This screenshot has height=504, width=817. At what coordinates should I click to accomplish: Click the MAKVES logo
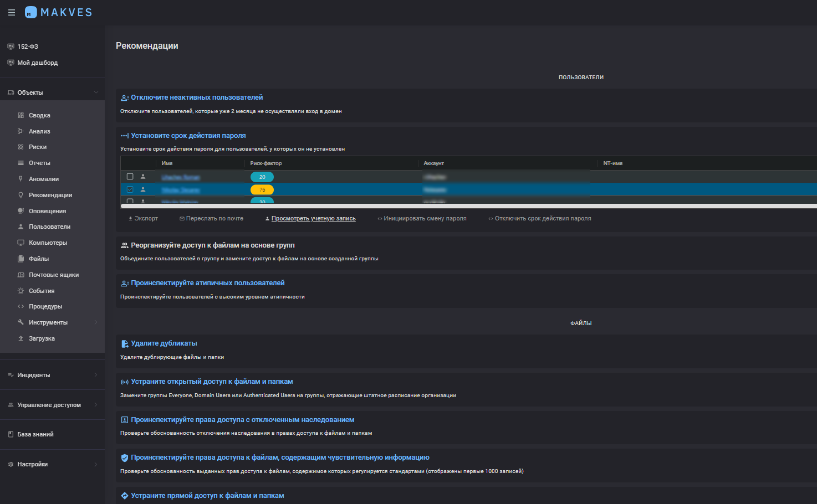click(59, 12)
